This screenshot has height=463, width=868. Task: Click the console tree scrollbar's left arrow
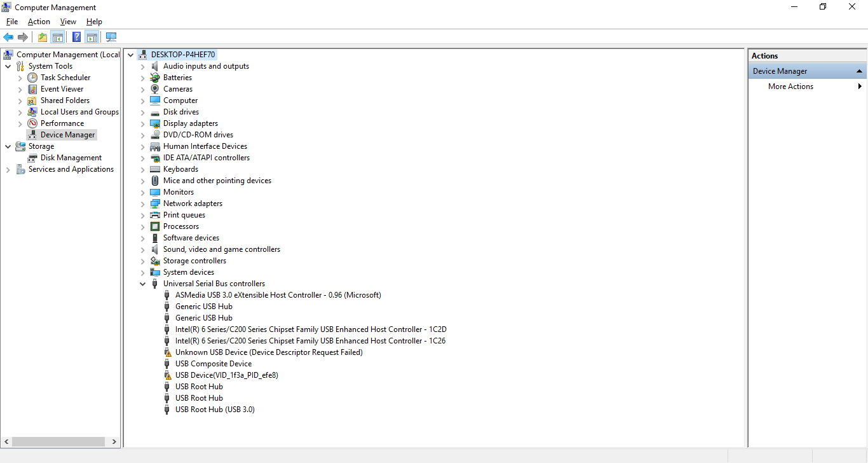coord(6,441)
